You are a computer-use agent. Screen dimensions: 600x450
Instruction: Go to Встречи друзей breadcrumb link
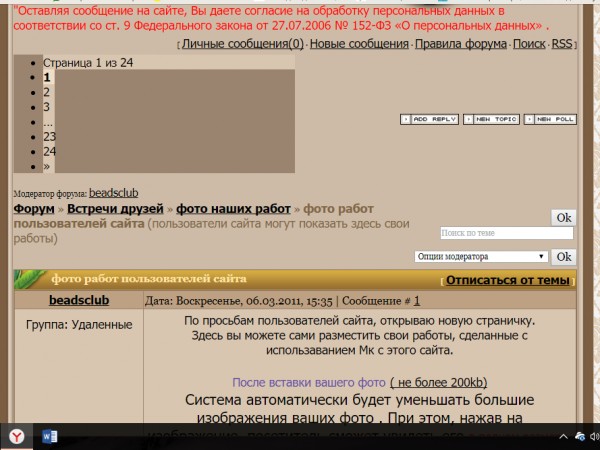tap(115, 209)
